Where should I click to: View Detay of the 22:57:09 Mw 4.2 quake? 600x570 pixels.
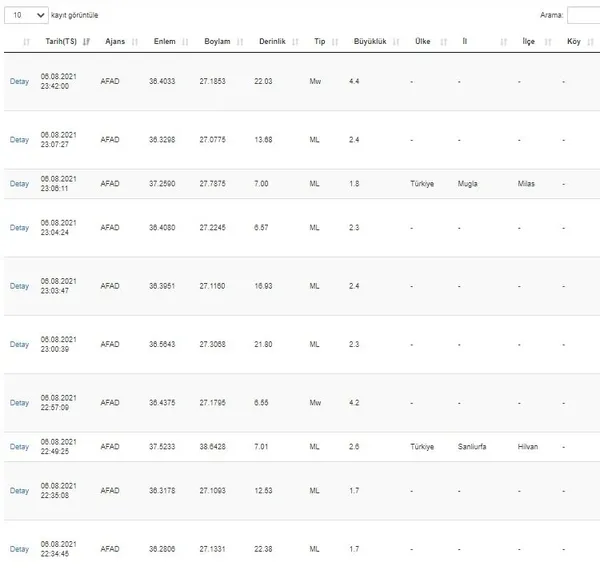point(19,403)
